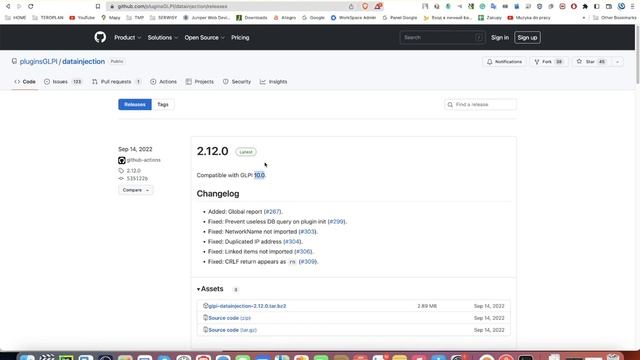Image resolution: width=640 pixels, height=360 pixels.
Task: Open the pluginsGLPI owner link
Action: [x=39, y=61]
